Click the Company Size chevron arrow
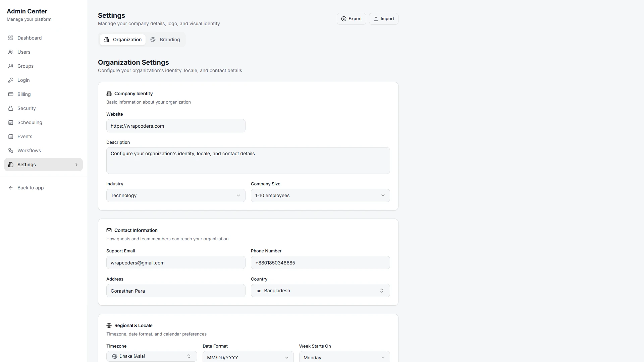 click(383, 195)
